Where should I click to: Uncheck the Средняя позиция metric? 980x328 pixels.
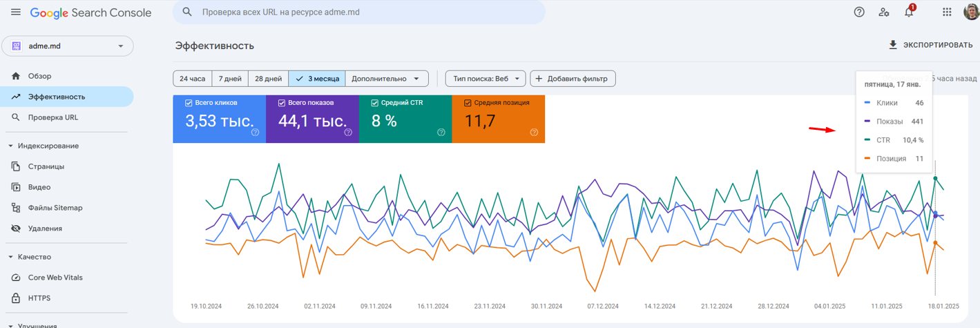tap(467, 103)
